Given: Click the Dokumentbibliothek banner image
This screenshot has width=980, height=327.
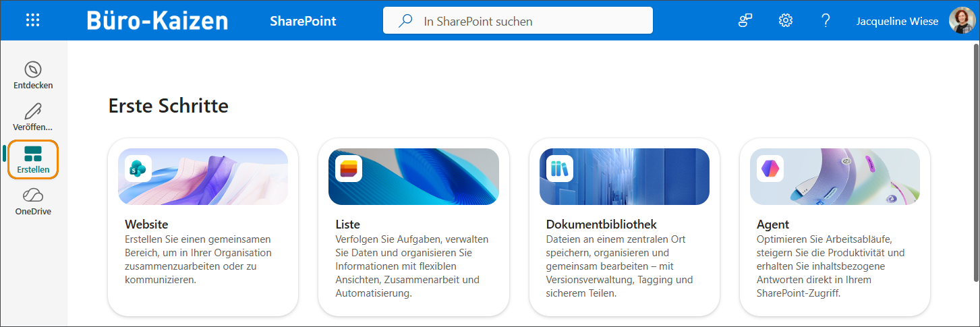Looking at the screenshot, I should click(x=641, y=177).
